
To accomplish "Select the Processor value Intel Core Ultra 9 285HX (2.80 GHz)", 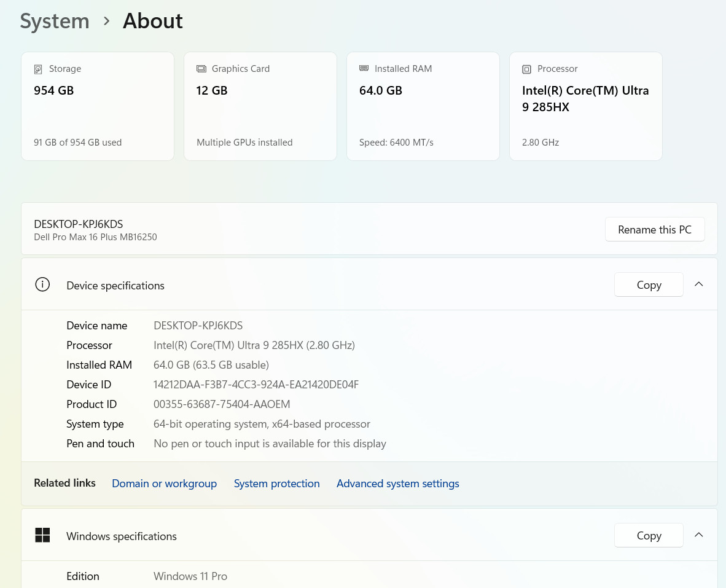I will pos(254,345).
